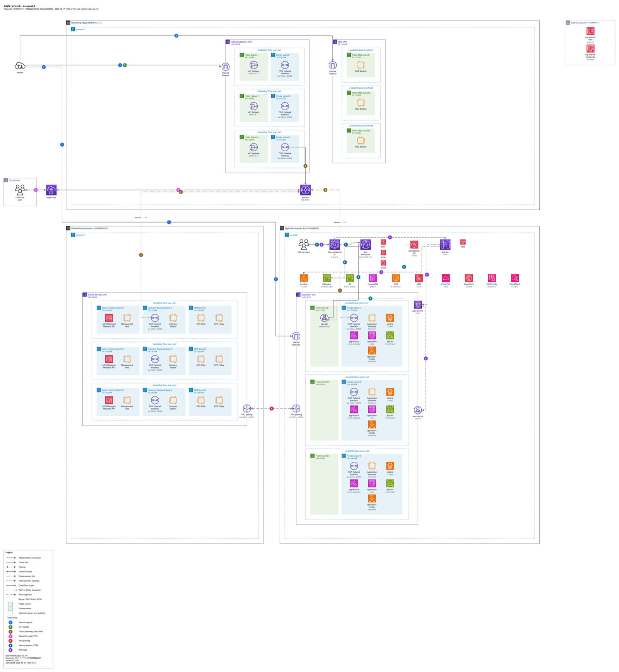Click AWS Managed Microsoft AD in Active Directory Subnet 1

click(109, 318)
